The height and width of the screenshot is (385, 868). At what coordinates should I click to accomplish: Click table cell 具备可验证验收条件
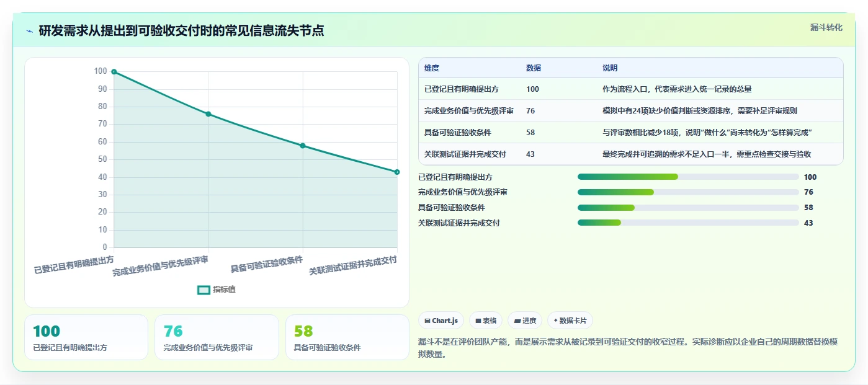click(x=458, y=133)
